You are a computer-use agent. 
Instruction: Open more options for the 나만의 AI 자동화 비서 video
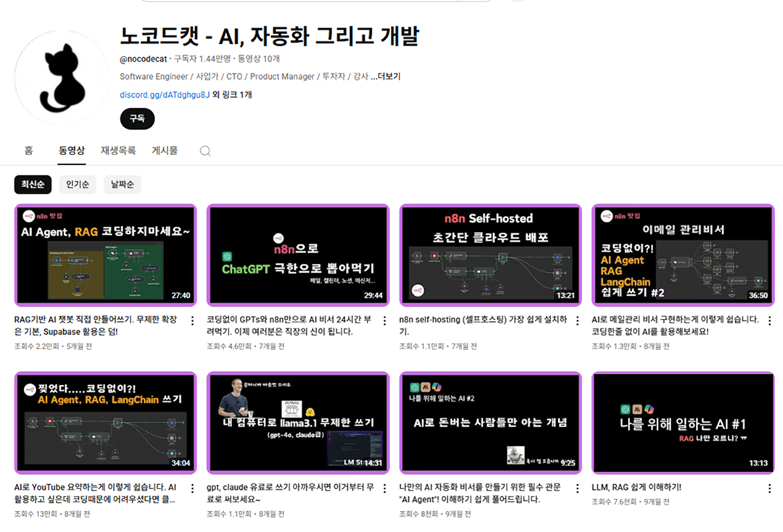coord(577,489)
